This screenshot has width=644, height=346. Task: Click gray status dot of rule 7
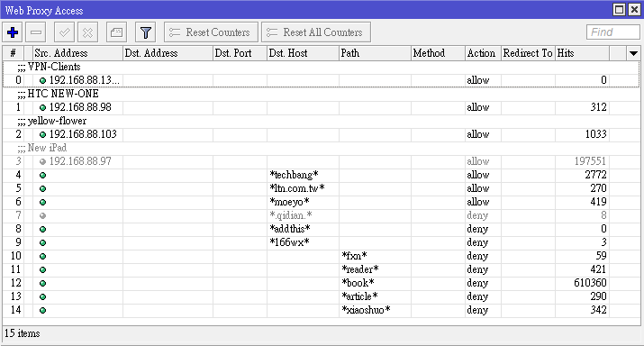tap(42, 216)
